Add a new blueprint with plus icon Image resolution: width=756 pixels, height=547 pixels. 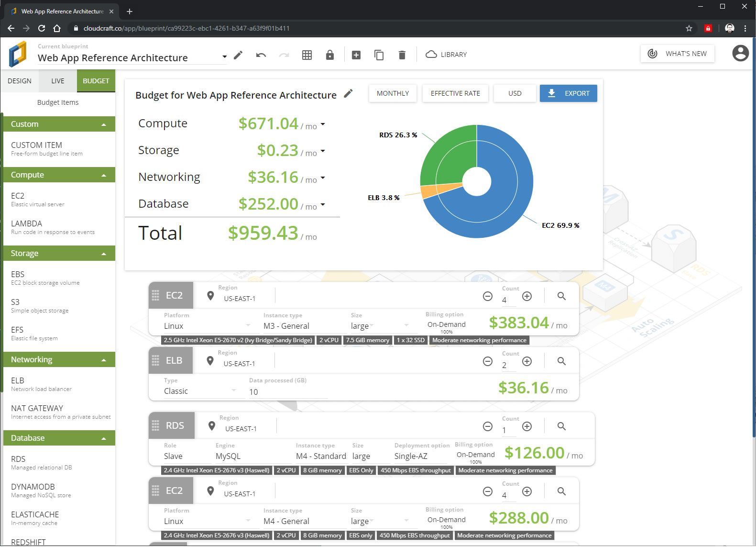point(356,55)
